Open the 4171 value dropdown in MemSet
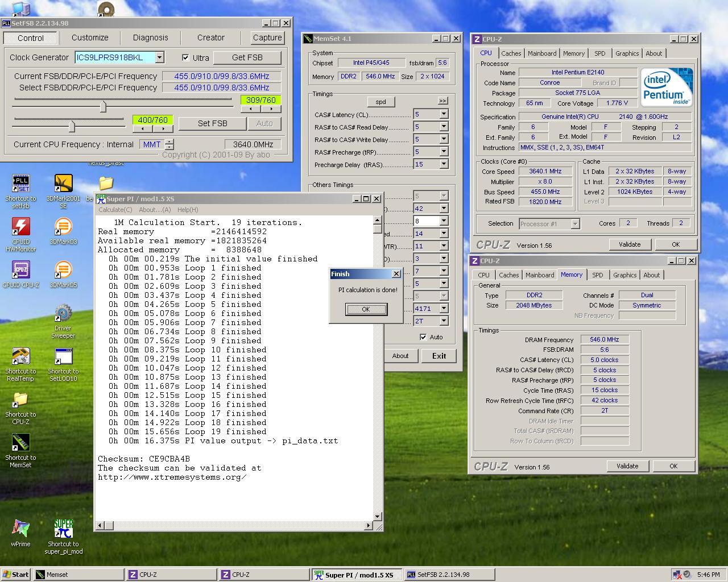This screenshot has width=728, height=582. [x=444, y=309]
